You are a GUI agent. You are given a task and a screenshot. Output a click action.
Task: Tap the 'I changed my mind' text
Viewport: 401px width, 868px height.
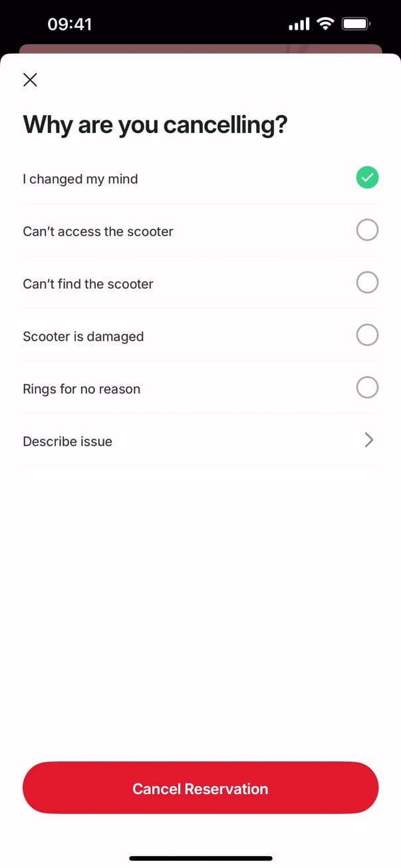coord(80,179)
